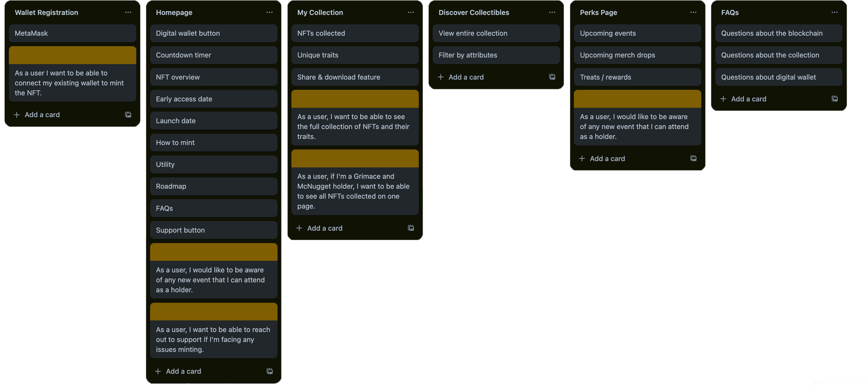The width and height of the screenshot is (868, 392).
Task: Open Discover Collectibles list actions menu
Action: (552, 12)
